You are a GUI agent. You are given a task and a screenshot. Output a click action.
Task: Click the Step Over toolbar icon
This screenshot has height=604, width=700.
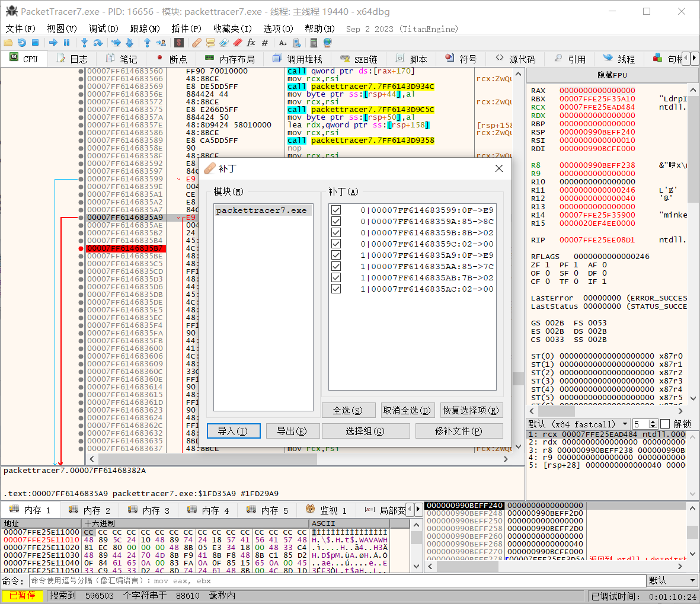click(x=98, y=43)
